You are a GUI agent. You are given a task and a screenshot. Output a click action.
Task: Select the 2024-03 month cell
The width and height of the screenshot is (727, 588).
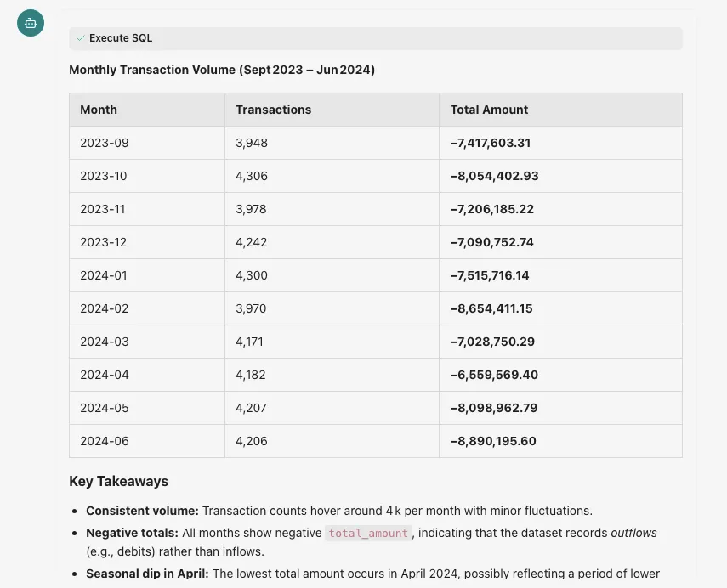(x=105, y=342)
